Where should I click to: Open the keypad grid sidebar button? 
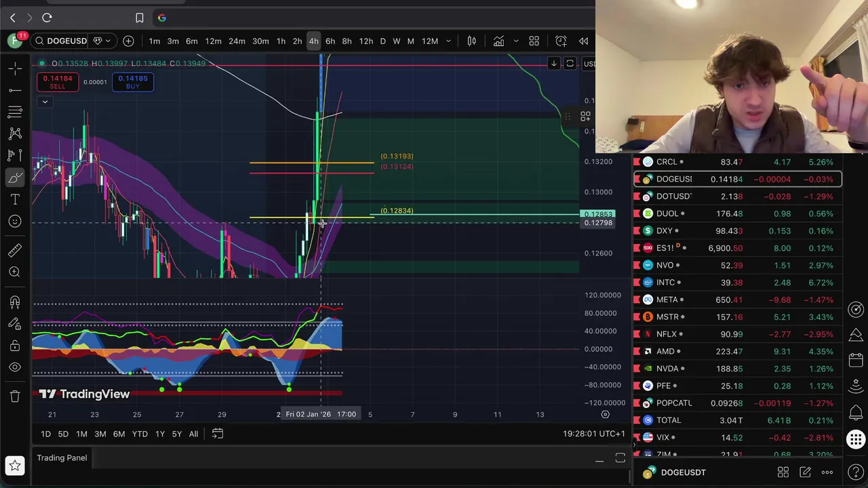[856, 439]
